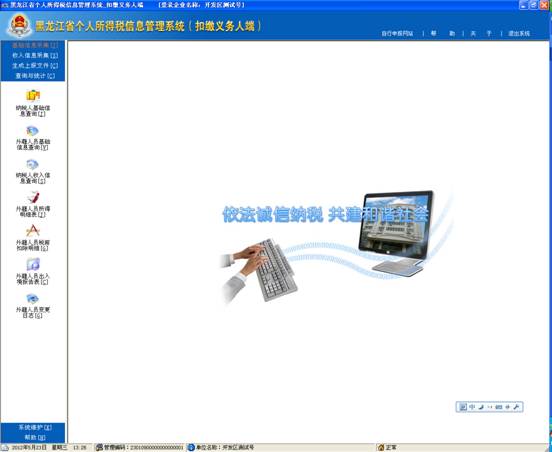Open 外籍人员变更日志 icon
Viewport: 552px width, 452px height.
(x=33, y=299)
